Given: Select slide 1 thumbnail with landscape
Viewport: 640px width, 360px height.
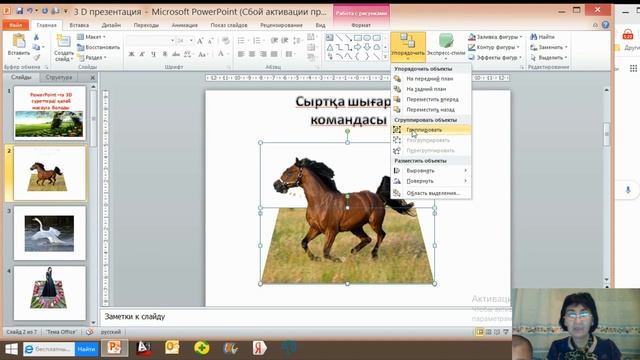Looking at the screenshot, I should (49, 113).
